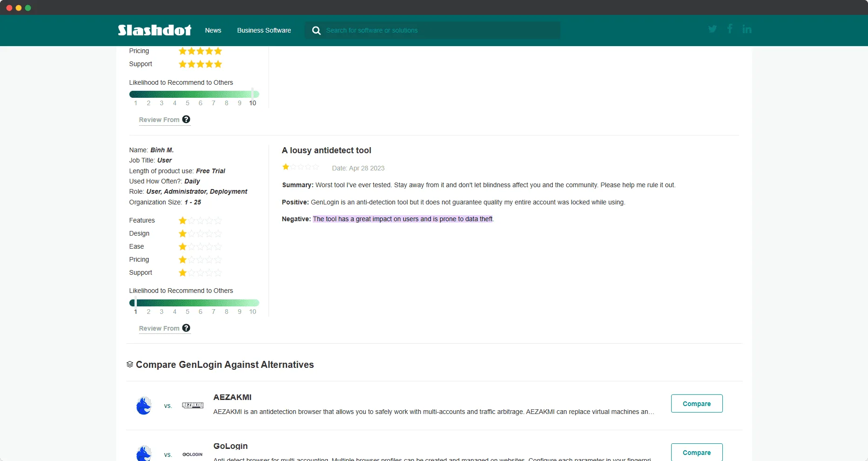The width and height of the screenshot is (868, 461).
Task: Click the five-star Pricing rating in first review
Action: (200, 51)
